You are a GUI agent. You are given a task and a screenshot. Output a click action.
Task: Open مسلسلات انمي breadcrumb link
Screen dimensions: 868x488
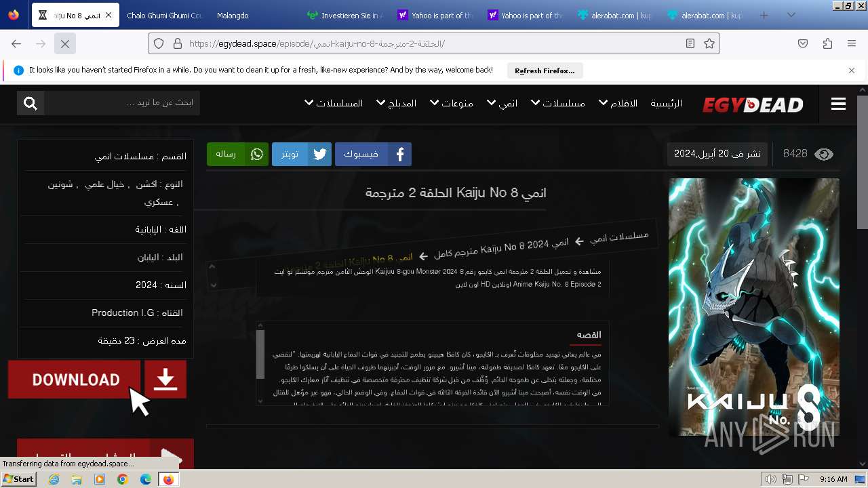coord(619,237)
